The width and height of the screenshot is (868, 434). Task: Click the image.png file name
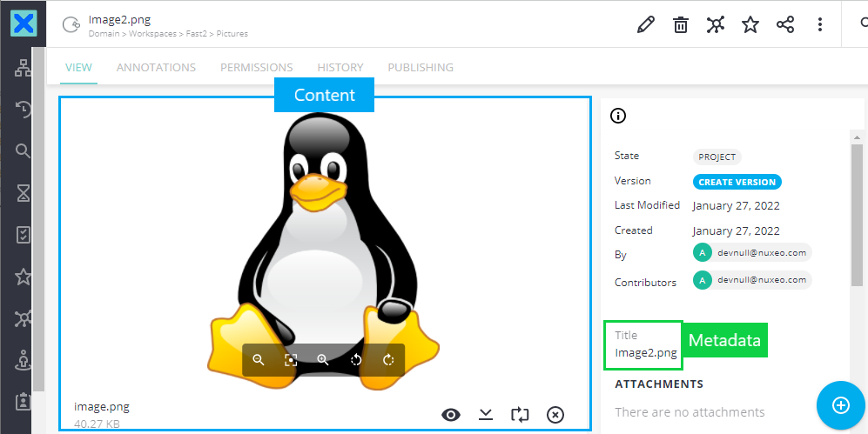click(102, 407)
